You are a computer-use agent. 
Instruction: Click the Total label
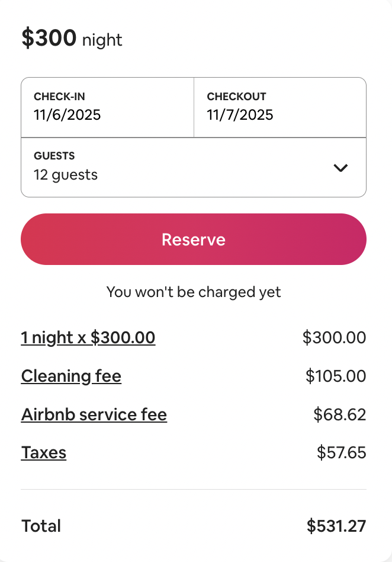(x=41, y=526)
